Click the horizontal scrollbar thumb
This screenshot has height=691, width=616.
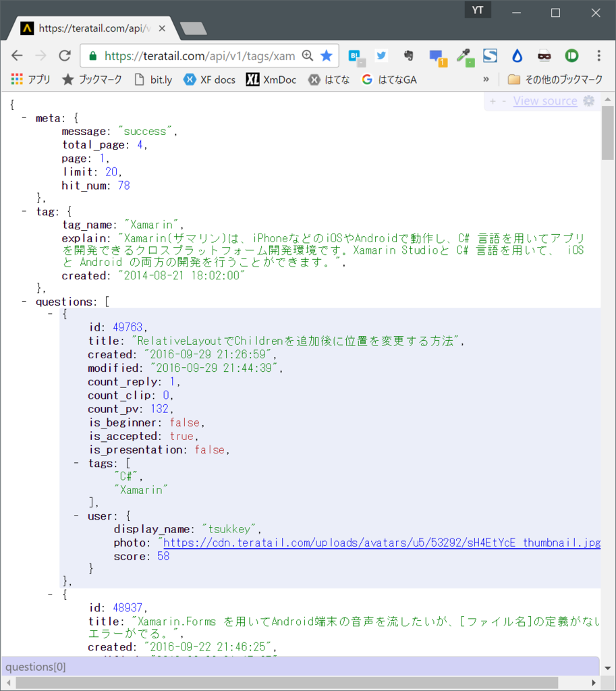click(x=287, y=682)
